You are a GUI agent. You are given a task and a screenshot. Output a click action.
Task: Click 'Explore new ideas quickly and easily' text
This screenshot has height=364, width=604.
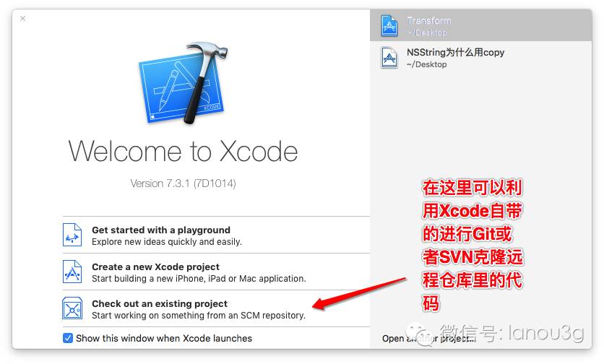pyautogui.click(x=167, y=241)
